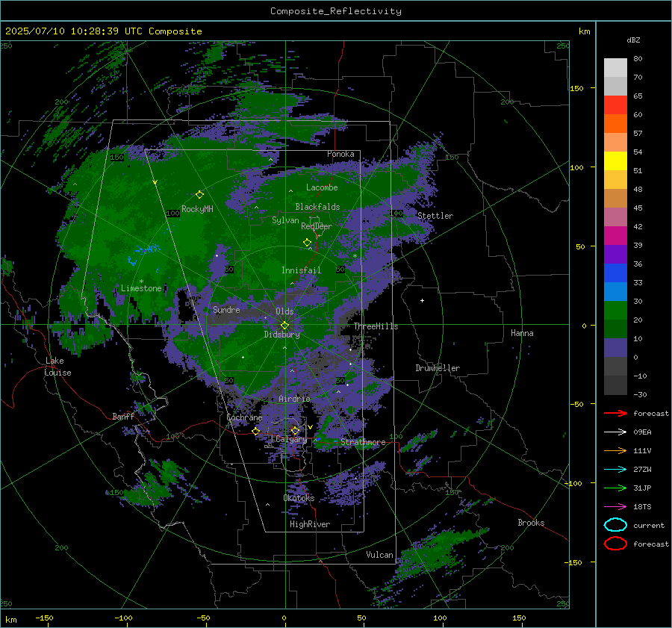Viewport: 672px width, 628px height.
Task: Click the asterisk marker above Limestone
Action: (141, 282)
